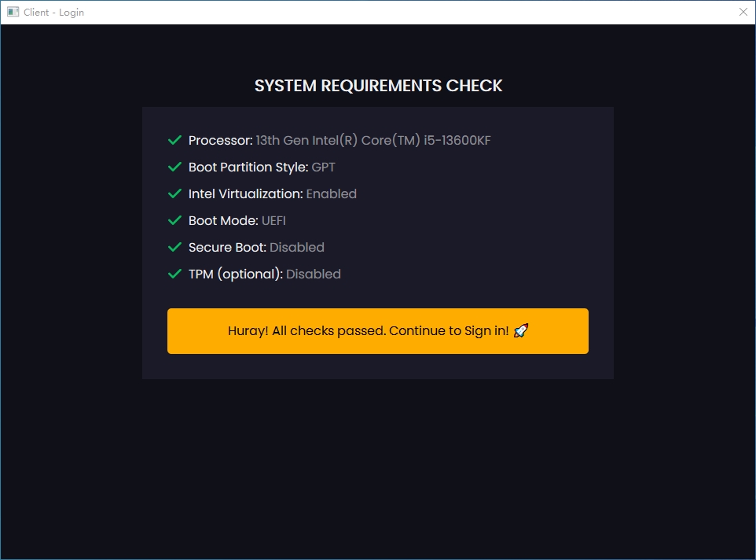Close the Client - Login window
756x560 pixels.
point(743,12)
